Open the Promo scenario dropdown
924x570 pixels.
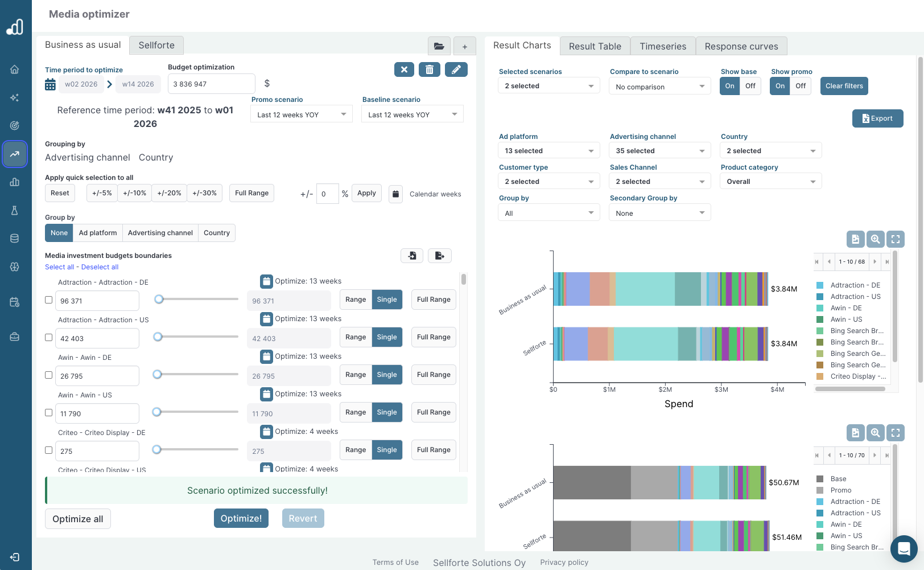point(301,114)
